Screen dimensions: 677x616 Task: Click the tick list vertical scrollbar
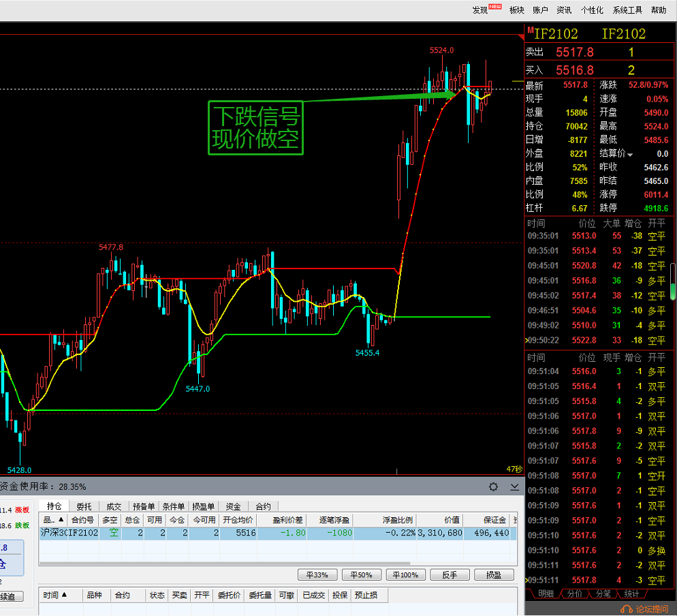pos(673,281)
